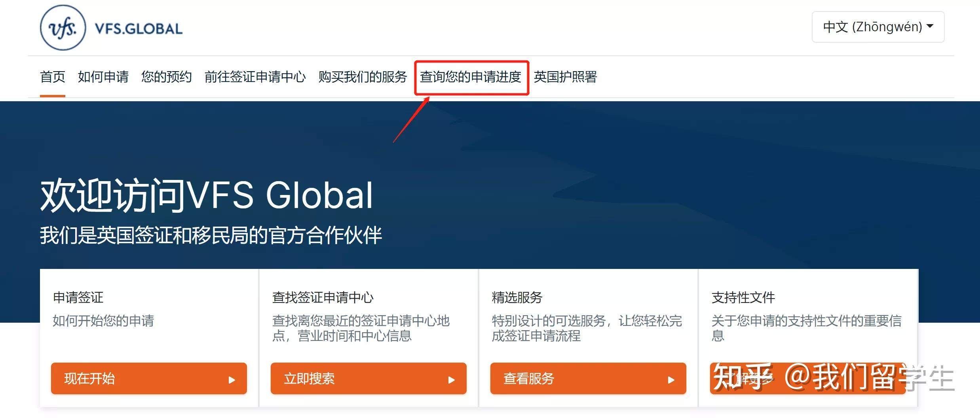Click the 支持性文件 card title

pyautogui.click(x=743, y=297)
